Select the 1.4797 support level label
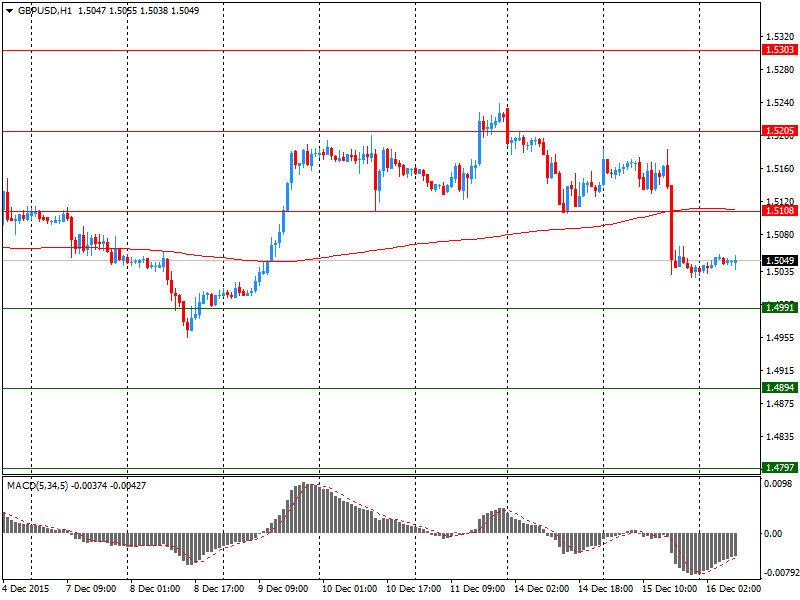 click(x=779, y=467)
